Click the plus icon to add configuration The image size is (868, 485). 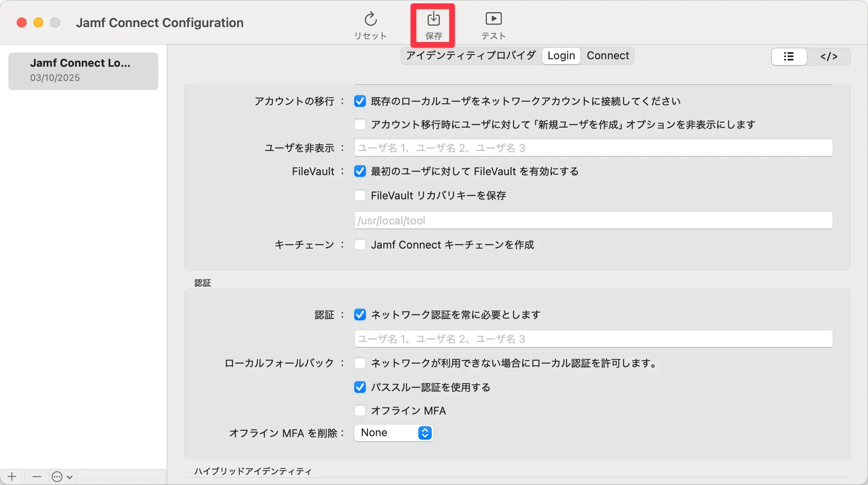click(12, 477)
